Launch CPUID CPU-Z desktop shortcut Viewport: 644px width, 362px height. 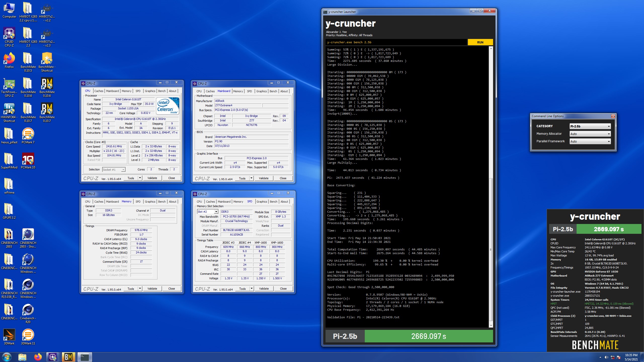(x=9, y=37)
